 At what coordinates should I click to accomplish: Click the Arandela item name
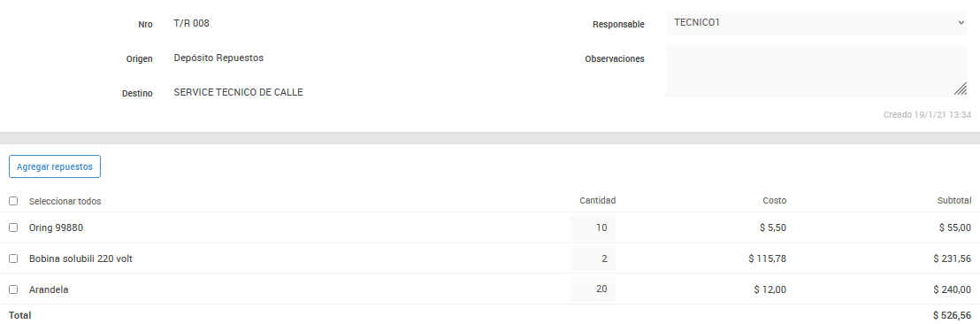49,289
